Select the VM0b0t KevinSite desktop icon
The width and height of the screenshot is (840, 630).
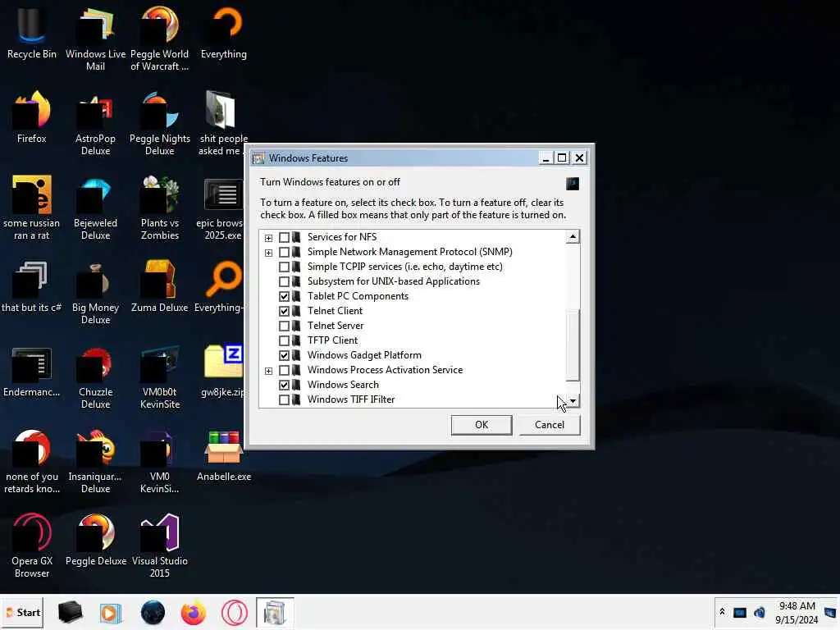[x=159, y=377]
